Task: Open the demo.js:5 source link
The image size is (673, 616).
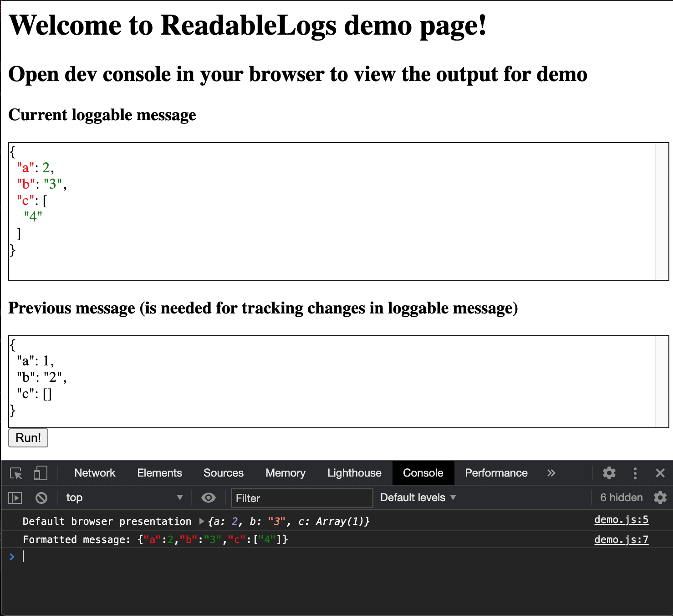Action: click(621, 520)
